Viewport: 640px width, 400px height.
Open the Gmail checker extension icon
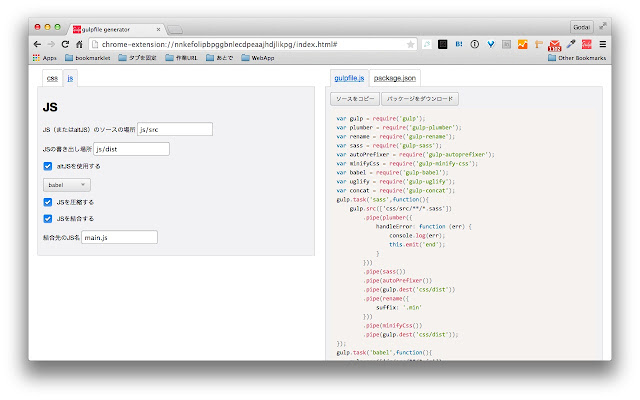coord(554,45)
